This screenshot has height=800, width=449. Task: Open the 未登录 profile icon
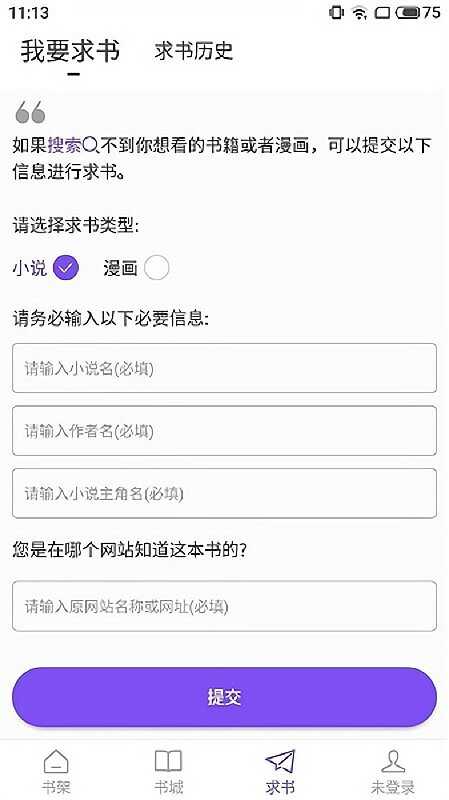(393, 761)
